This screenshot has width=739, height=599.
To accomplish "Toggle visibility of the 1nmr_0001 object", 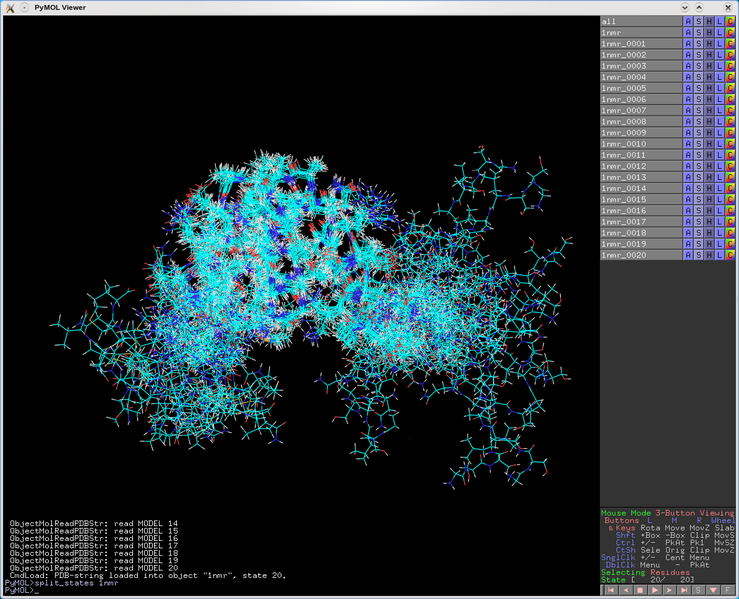I will click(639, 44).
